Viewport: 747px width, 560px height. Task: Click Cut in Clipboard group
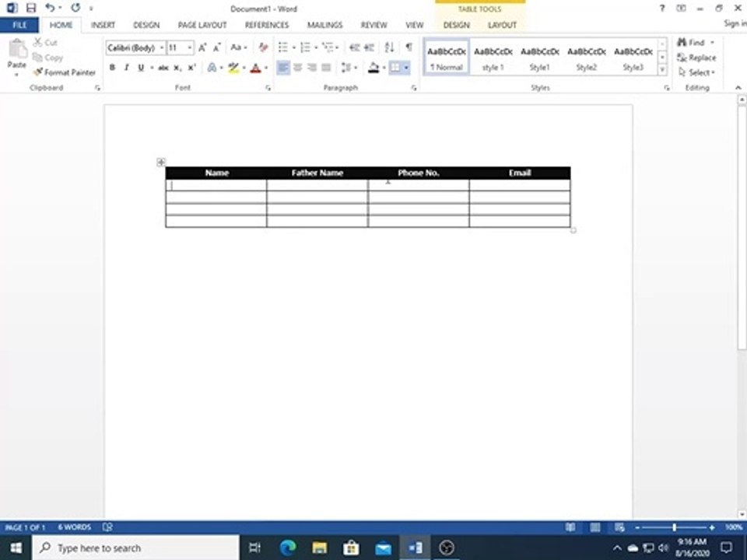(x=45, y=42)
